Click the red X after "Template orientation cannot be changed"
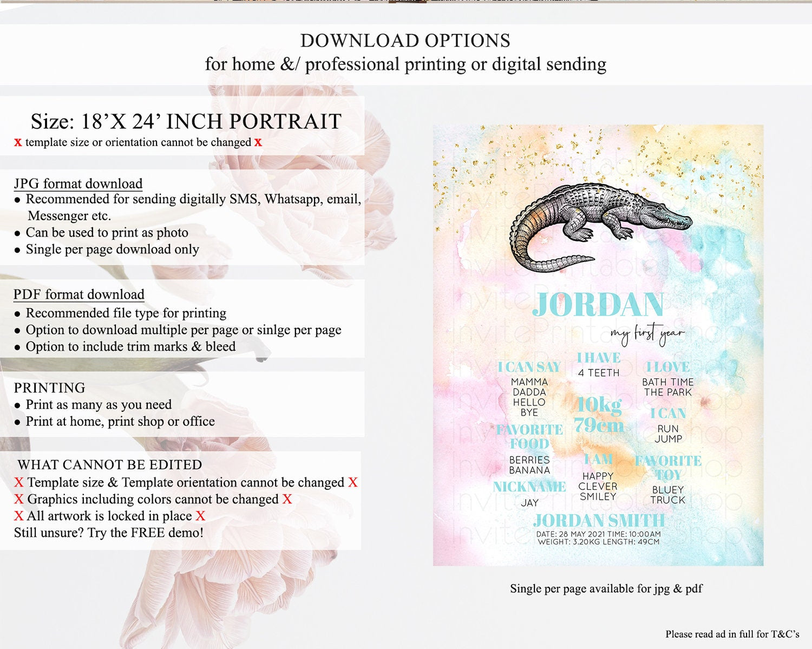 [x=353, y=482]
